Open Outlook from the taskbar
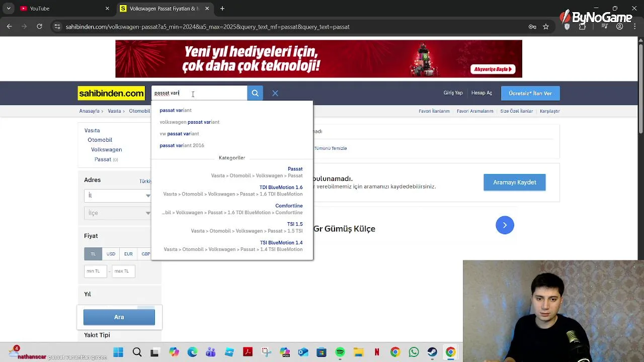The width and height of the screenshot is (644, 362). pos(303,352)
